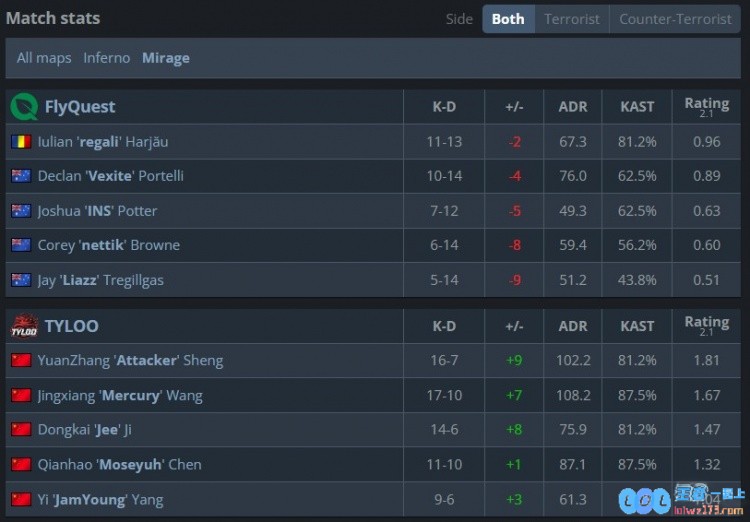Click FlyQuest Rating 2.1 column header
Viewport: 750px width, 522px height.
click(x=706, y=106)
